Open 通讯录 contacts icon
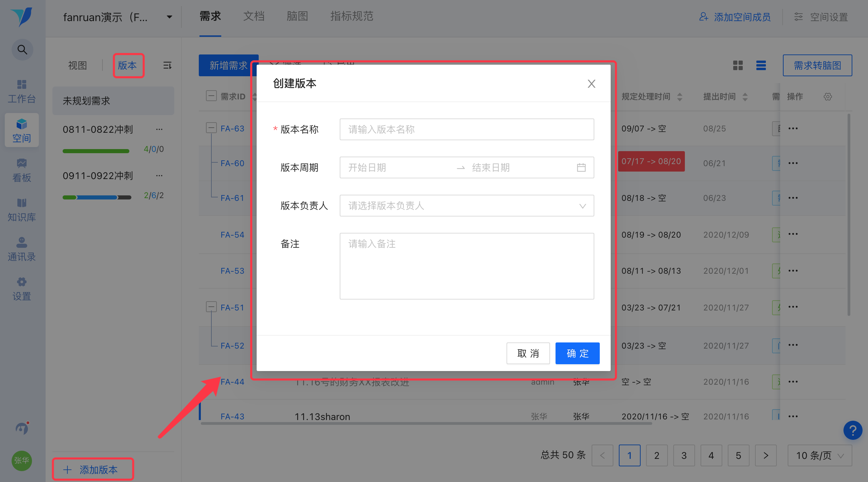 tap(22, 249)
